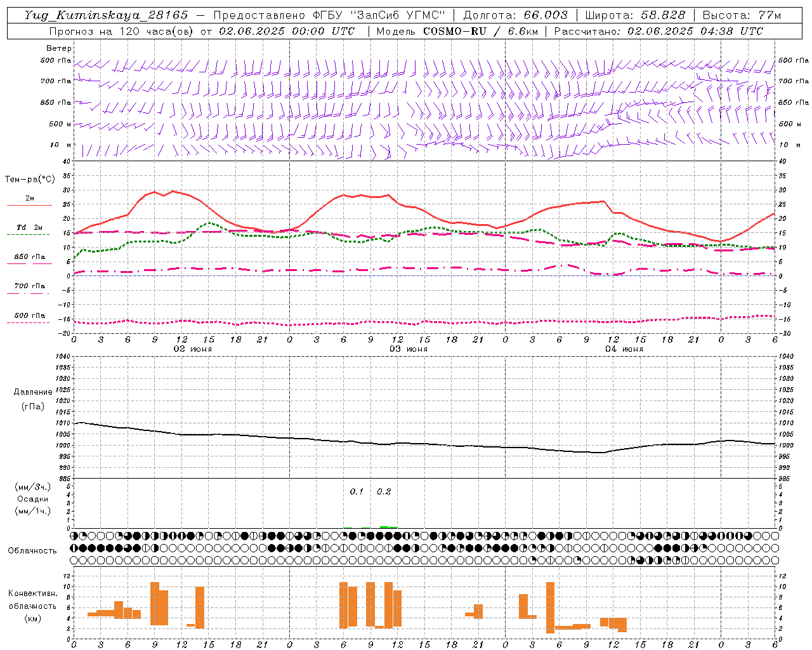Click the 700 гПа temperature legend label

[30, 286]
